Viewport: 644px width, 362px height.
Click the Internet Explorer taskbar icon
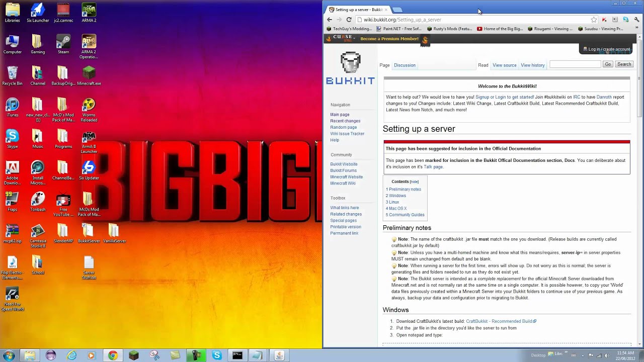point(71,355)
